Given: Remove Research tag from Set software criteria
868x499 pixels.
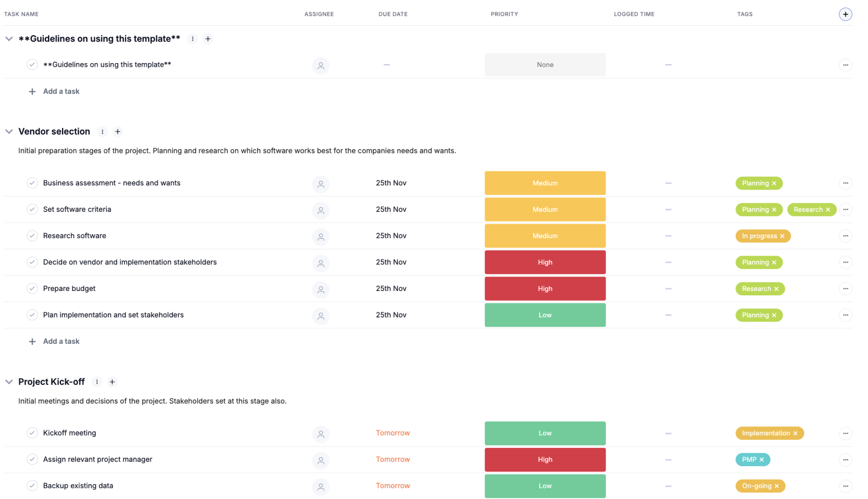Looking at the screenshot, I should pyautogui.click(x=828, y=210).
